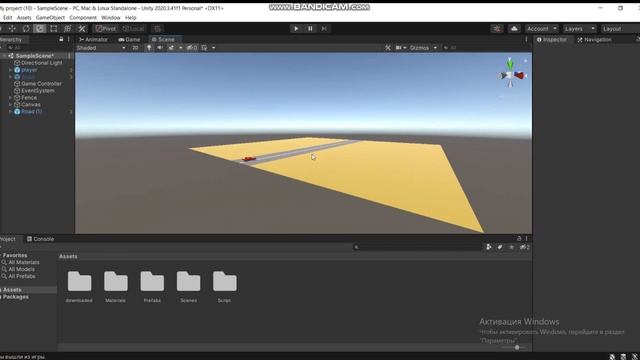Open the Edit menu
Viewport: 640px width, 360px height.
click(7, 18)
